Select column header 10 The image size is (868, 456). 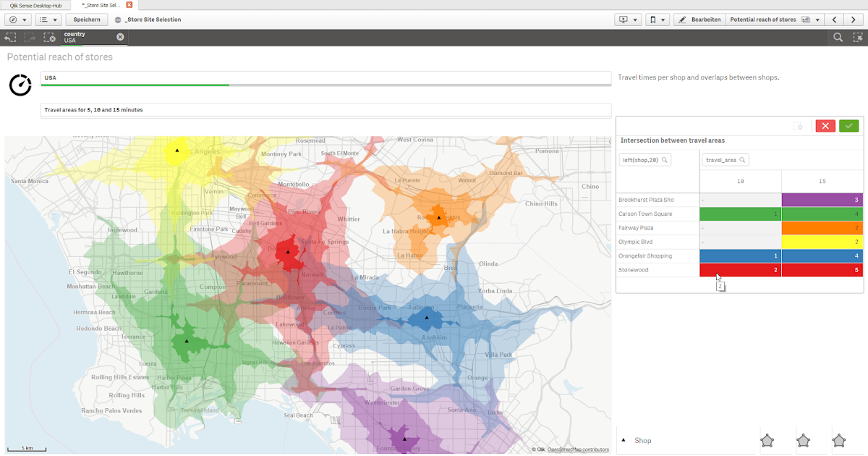point(740,181)
